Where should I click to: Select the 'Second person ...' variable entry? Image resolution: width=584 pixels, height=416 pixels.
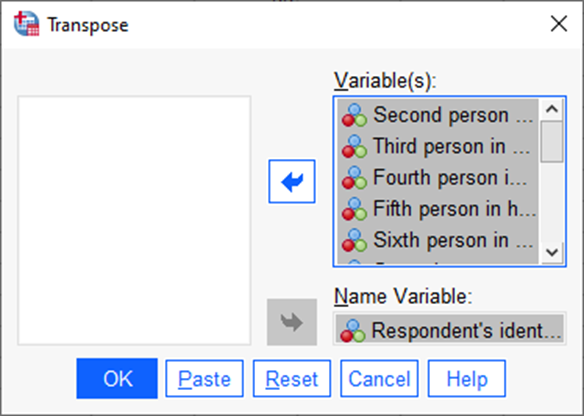point(438,115)
